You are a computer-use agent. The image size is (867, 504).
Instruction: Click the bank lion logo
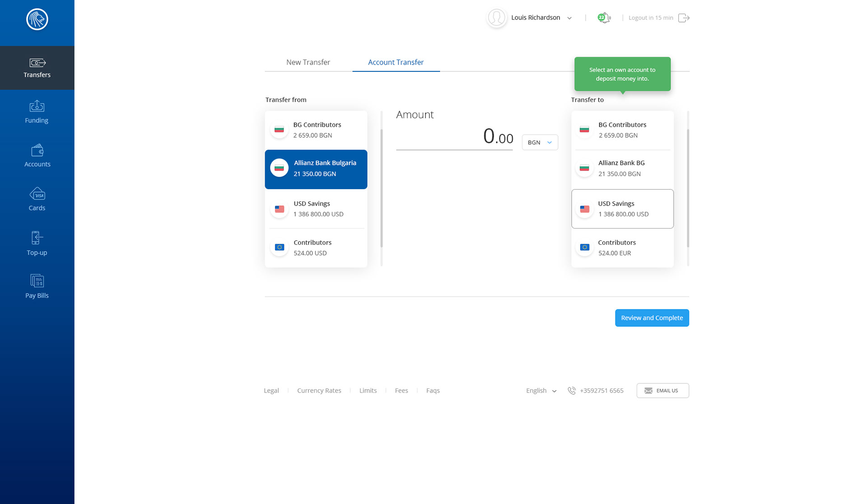click(x=37, y=19)
